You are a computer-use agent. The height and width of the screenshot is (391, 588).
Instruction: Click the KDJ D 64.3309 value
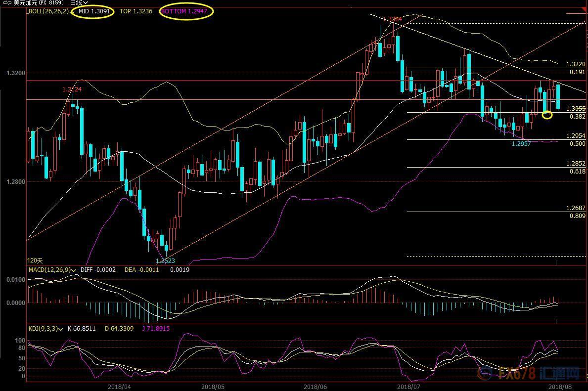[x=119, y=329]
